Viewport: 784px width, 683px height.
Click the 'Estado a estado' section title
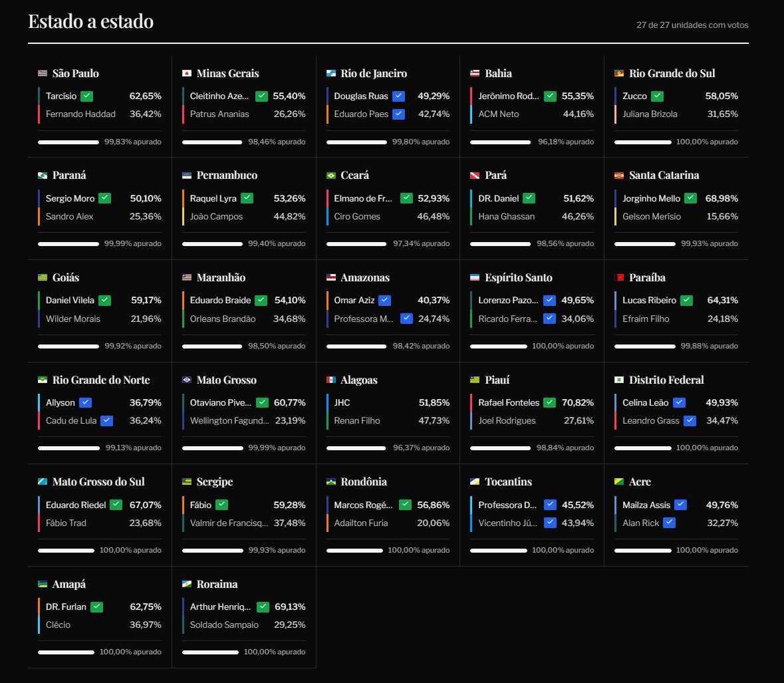[x=90, y=21]
